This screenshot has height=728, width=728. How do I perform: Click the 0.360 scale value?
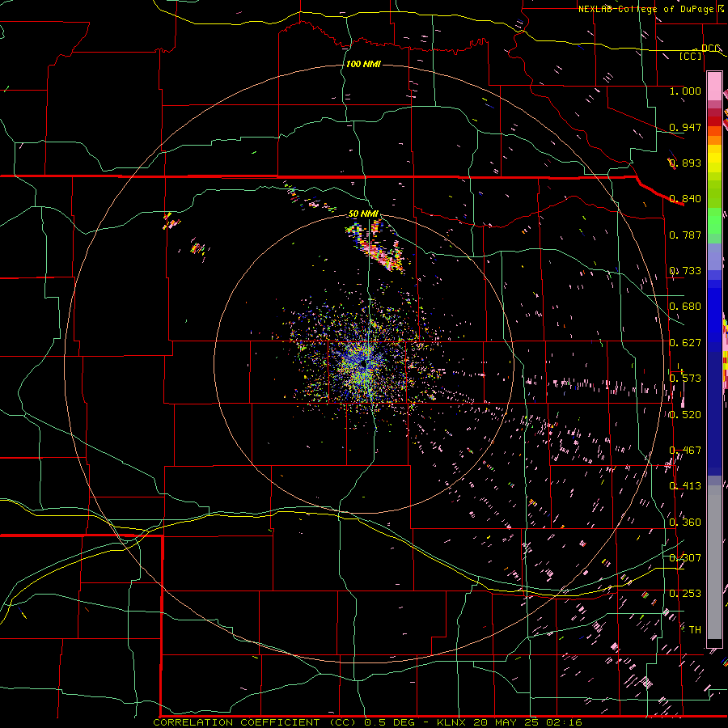coord(685,523)
